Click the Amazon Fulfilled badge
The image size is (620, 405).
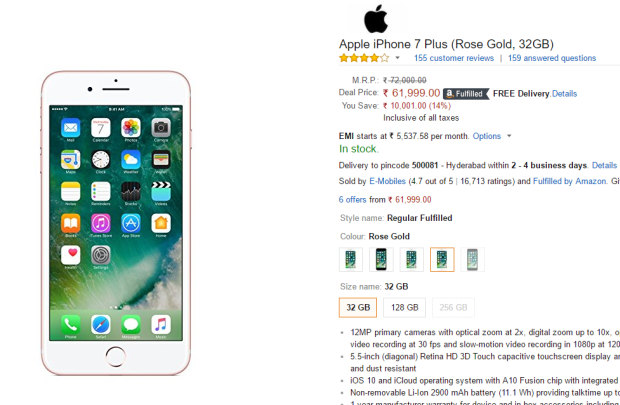[x=466, y=94]
